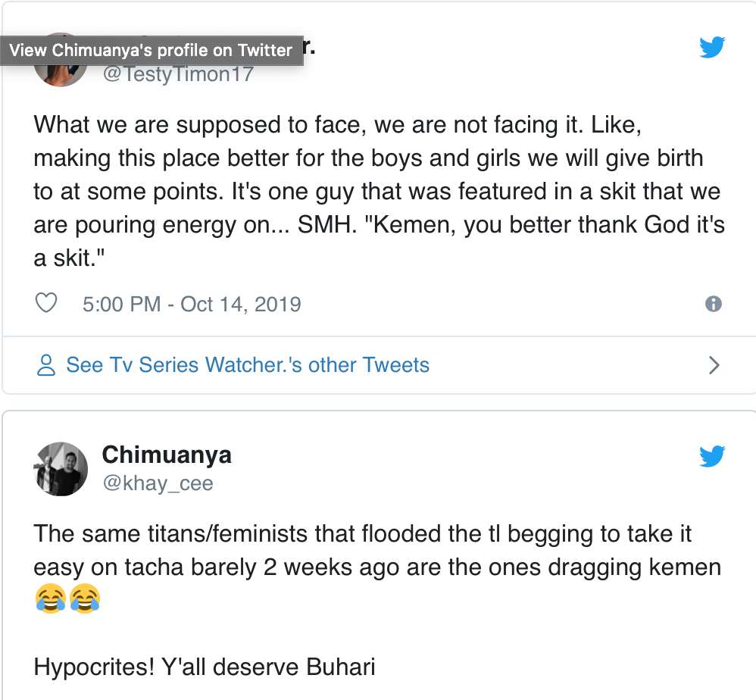
Task: Expand other Tweets with the right chevron
Action: click(x=713, y=365)
